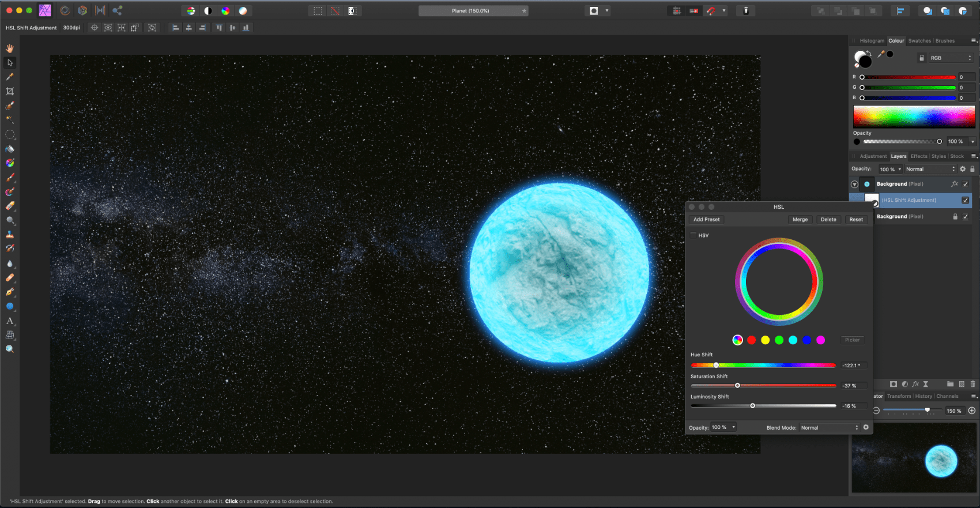Select the Crop tool in left toolbar
The height and width of the screenshot is (508, 980).
point(10,91)
